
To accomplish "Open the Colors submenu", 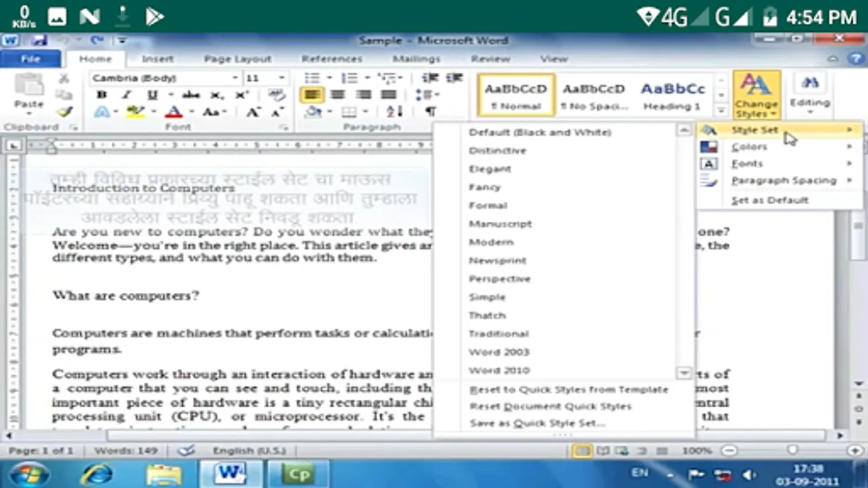I will pyautogui.click(x=780, y=147).
